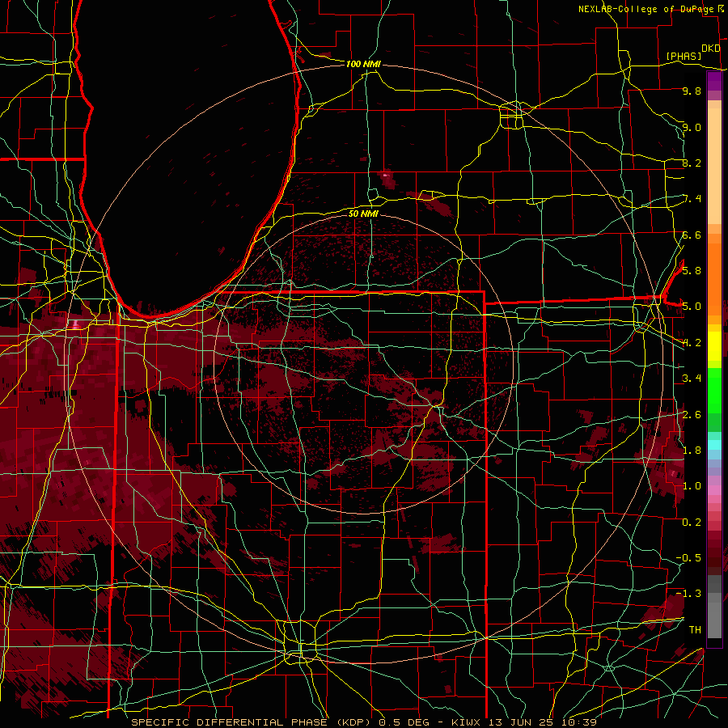The width and height of the screenshot is (728, 728).
Task: Click the 0.5 DEG elevation in the caption
Action: coord(405,722)
